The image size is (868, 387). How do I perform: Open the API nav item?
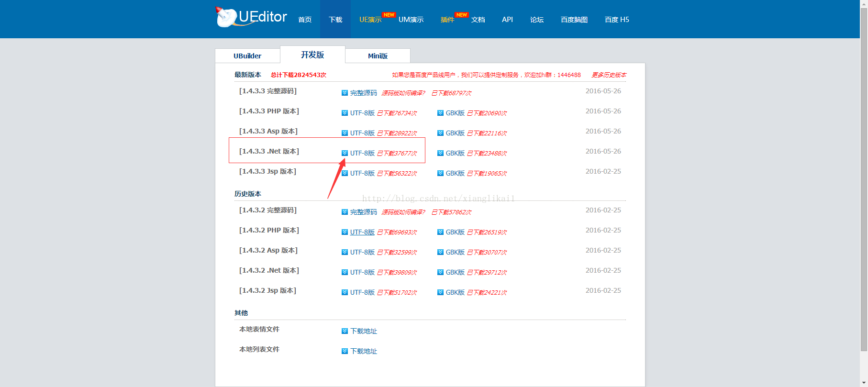point(507,20)
